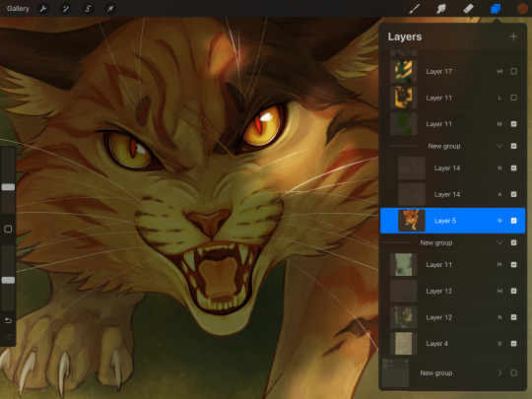532x399 pixels.
Task: Close the Layers panel via layers icon
Action: click(x=496, y=9)
